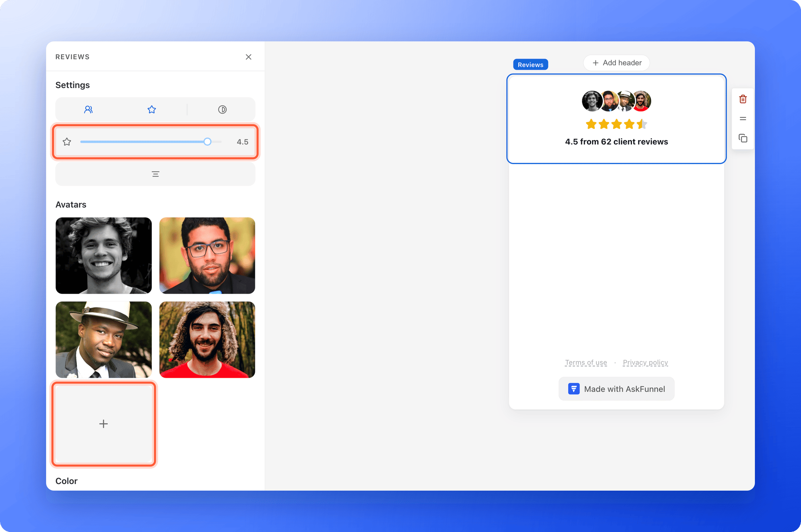Click the Add header button
Screen dimensions: 801x532
(x=616, y=63)
